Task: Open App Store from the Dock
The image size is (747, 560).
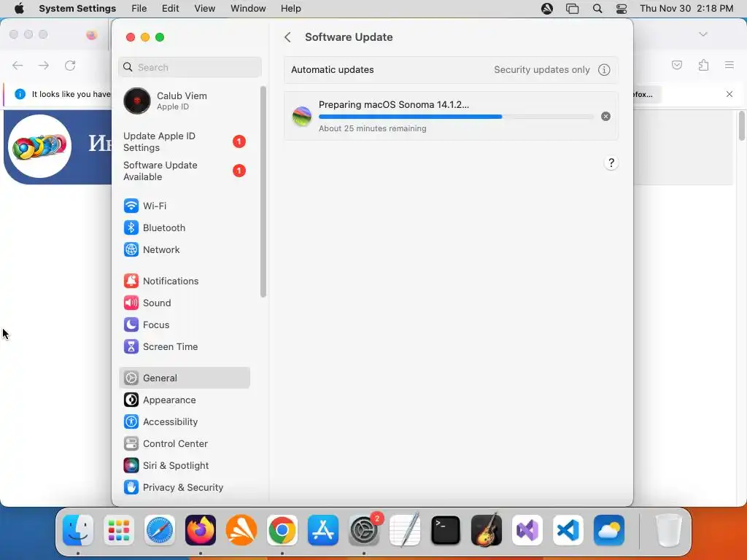Action: pos(323,530)
